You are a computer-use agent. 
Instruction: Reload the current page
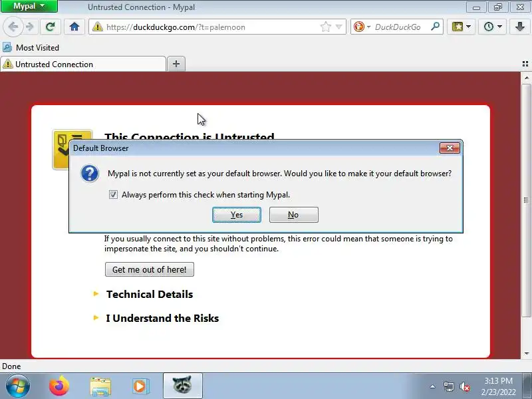pos(51,27)
